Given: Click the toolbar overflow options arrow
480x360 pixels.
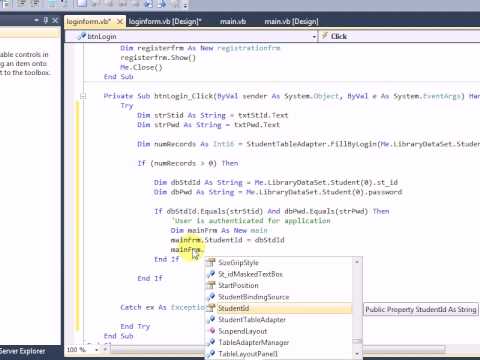Looking at the screenshot, I should click(185, 5).
